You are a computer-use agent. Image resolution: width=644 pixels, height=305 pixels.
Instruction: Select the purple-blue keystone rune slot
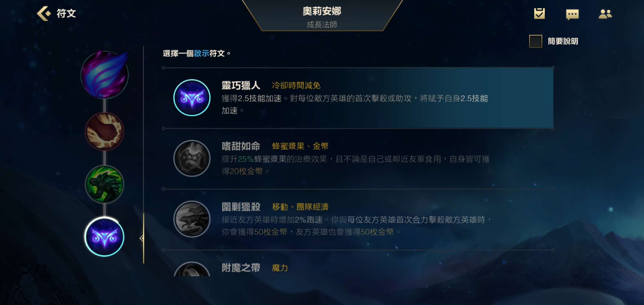coord(105,75)
